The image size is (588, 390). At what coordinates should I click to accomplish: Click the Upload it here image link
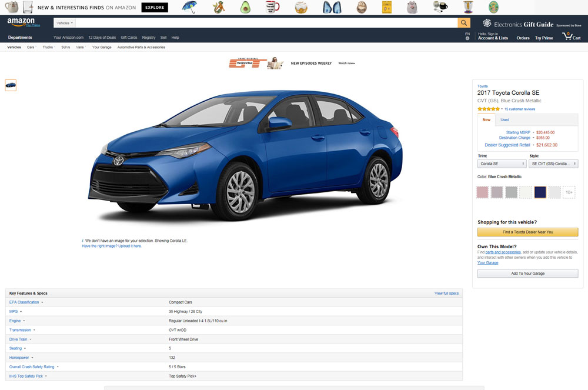130,246
